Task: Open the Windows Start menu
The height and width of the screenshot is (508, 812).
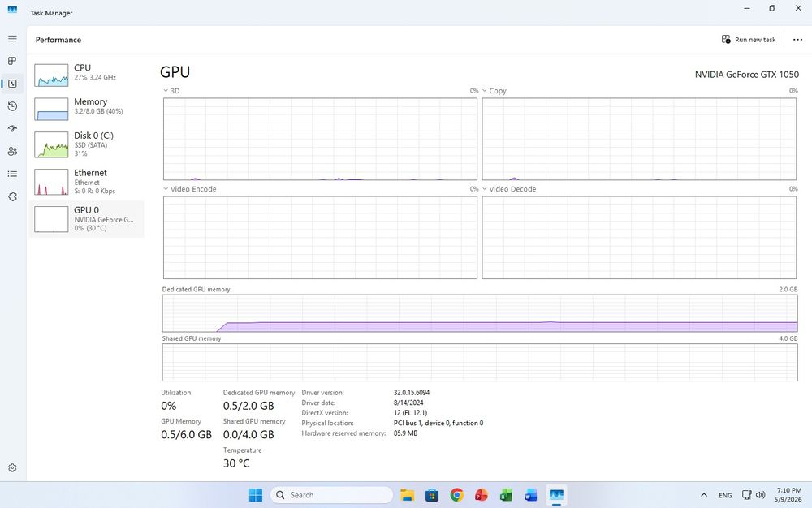Action: pyautogui.click(x=256, y=495)
